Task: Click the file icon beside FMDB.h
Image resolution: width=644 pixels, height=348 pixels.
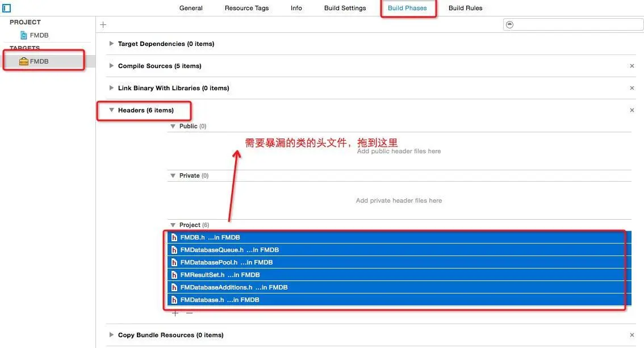Action: [174, 237]
